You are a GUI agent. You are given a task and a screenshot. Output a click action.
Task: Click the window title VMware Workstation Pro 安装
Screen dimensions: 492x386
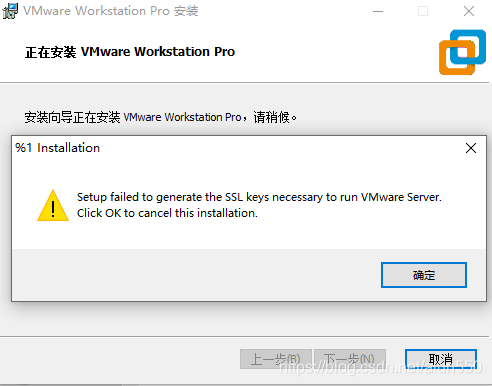pyautogui.click(x=111, y=11)
